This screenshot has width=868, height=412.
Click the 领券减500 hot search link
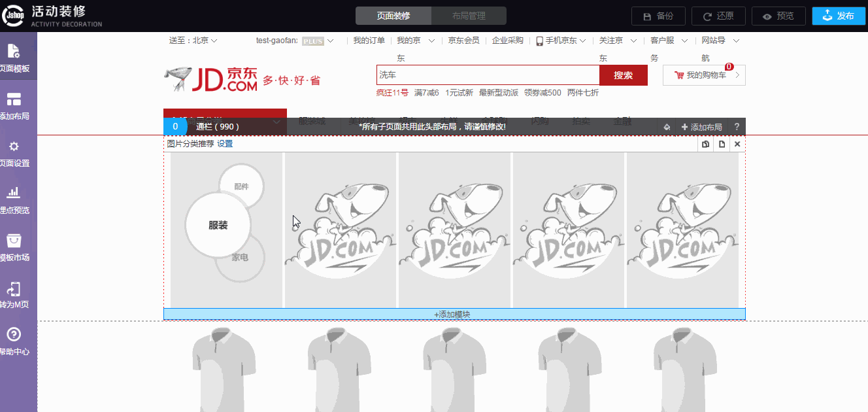(542, 93)
